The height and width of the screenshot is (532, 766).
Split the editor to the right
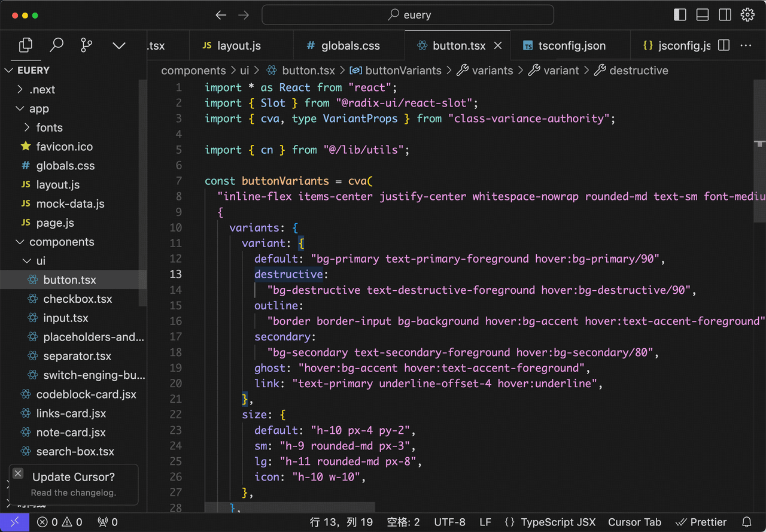coord(724,45)
